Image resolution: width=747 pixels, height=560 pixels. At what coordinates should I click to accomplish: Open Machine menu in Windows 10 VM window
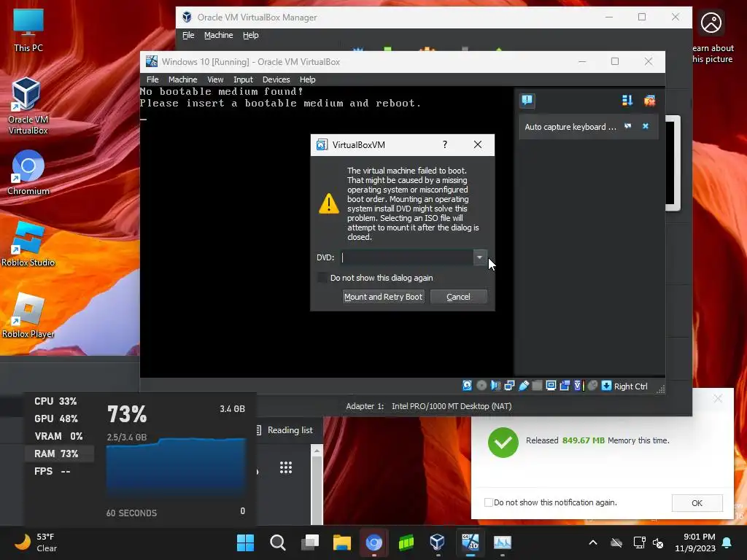coord(182,79)
